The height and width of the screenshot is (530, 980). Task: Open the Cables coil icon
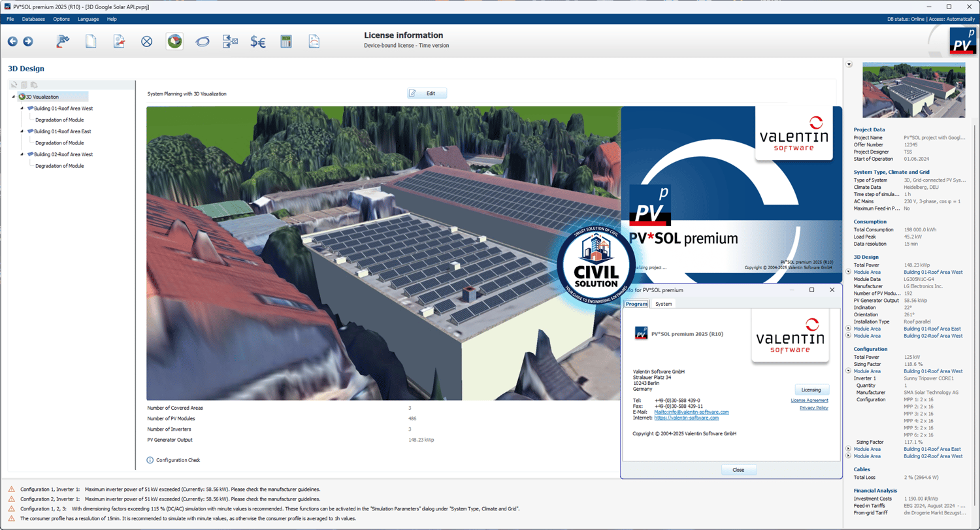tap(203, 42)
